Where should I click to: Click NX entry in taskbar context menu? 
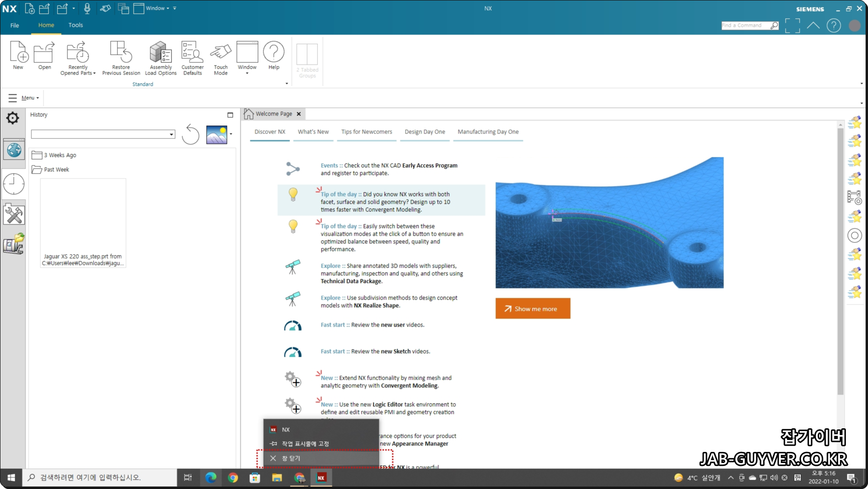[x=321, y=430]
